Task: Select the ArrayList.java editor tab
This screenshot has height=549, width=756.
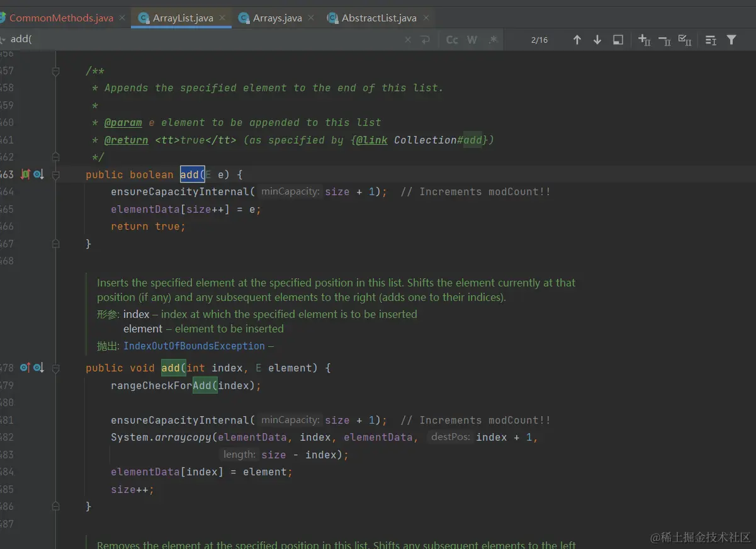Action: tap(183, 18)
